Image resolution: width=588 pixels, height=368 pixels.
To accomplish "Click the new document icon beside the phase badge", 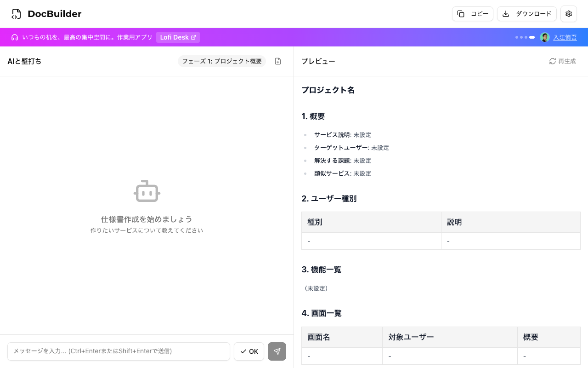I will 278,61.
